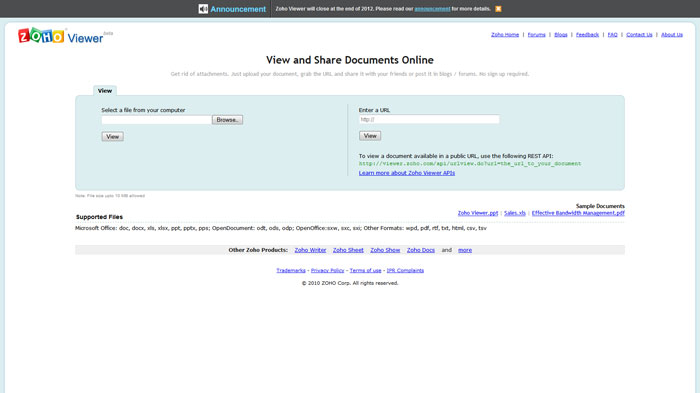700x393 pixels.
Task: Open the Privacy Policy link
Action: click(x=327, y=270)
